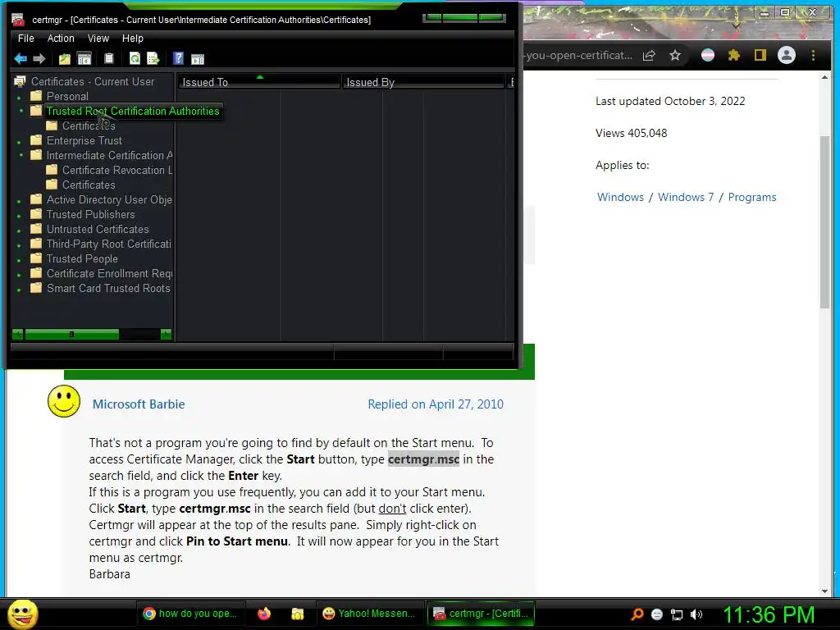The width and height of the screenshot is (840, 630).
Task: Bookmark the page with the star icon
Action: click(x=675, y=55)
